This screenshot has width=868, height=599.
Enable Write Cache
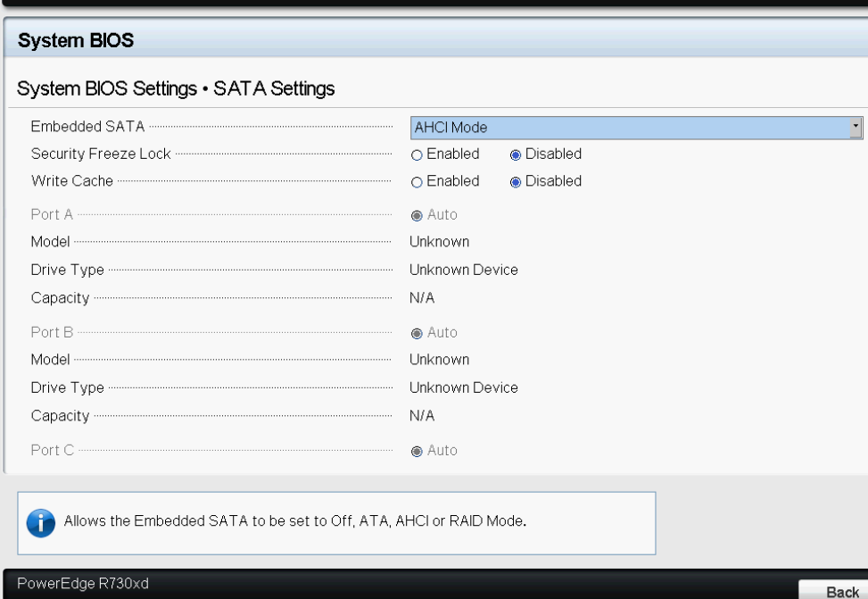[x=417, y=181]
